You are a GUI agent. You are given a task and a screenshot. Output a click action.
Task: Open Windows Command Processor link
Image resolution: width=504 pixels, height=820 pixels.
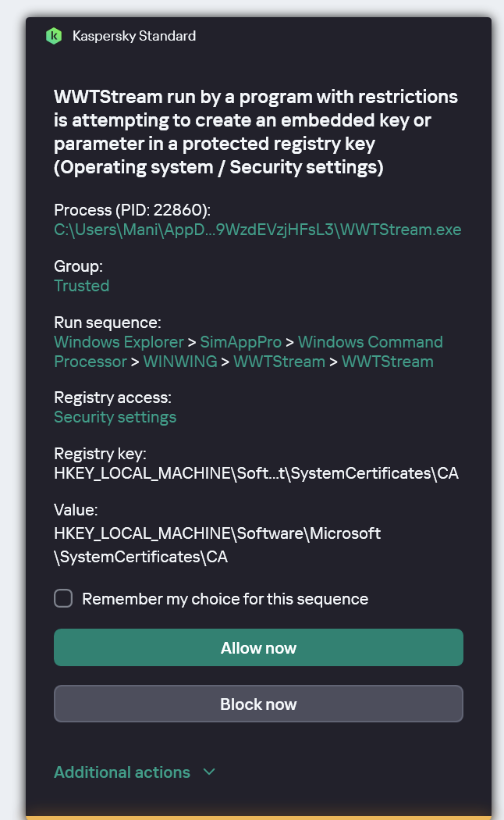[x=249, y=351]
